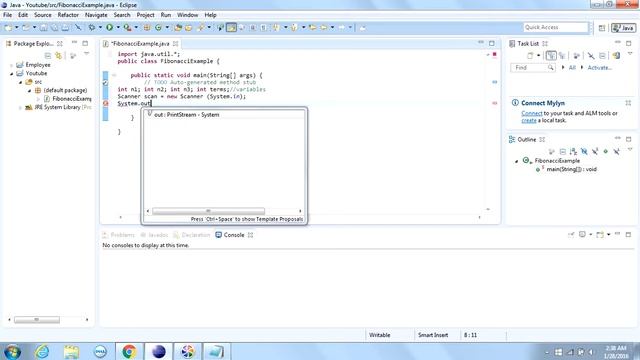Click the Debug bug toolbar icon
This screenshot has width=640, height=360.
pyautogui.click(x=92, y=27)
